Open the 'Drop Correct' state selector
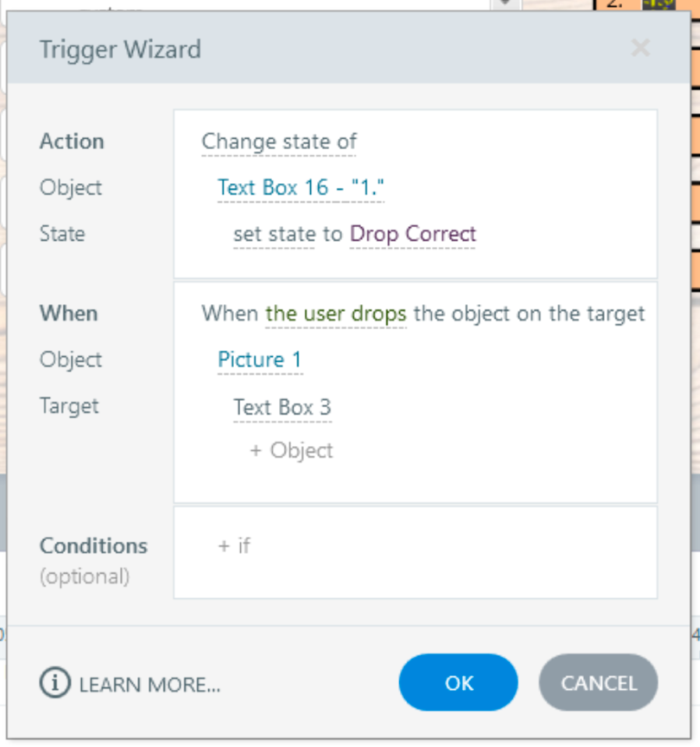The image size is (700, 747). (412, 234)
